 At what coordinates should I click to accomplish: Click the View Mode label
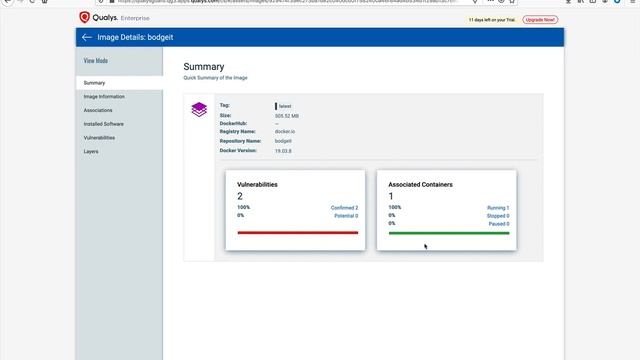[x=96, y=60]
